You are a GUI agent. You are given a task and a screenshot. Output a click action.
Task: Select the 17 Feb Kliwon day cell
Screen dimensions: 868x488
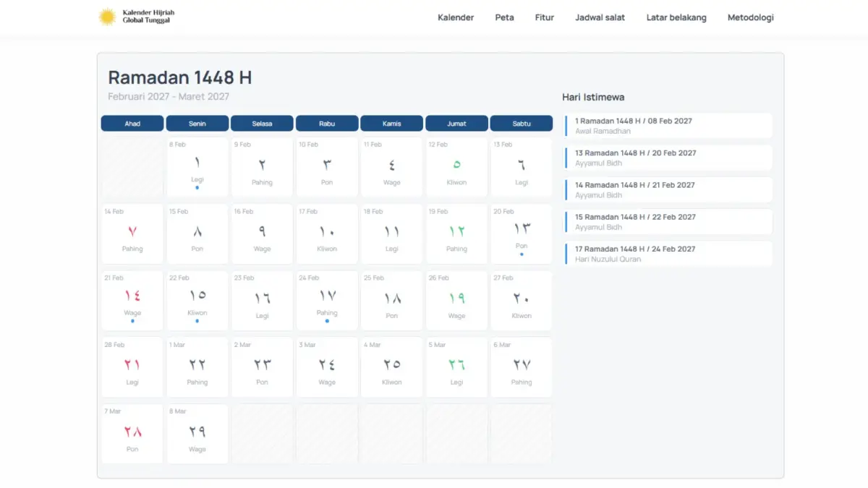tap(327, 234)
